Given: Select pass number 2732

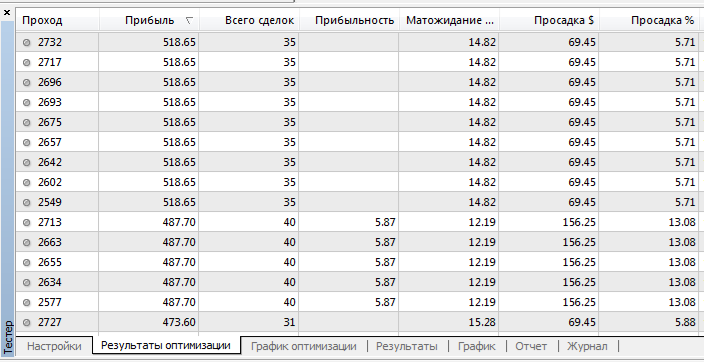Looking at the screenshot, I should click(x=50, y=42).
